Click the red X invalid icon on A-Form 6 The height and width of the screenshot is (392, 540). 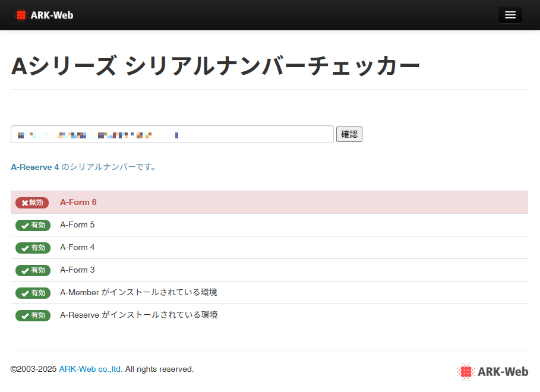[x=24, y=203]
